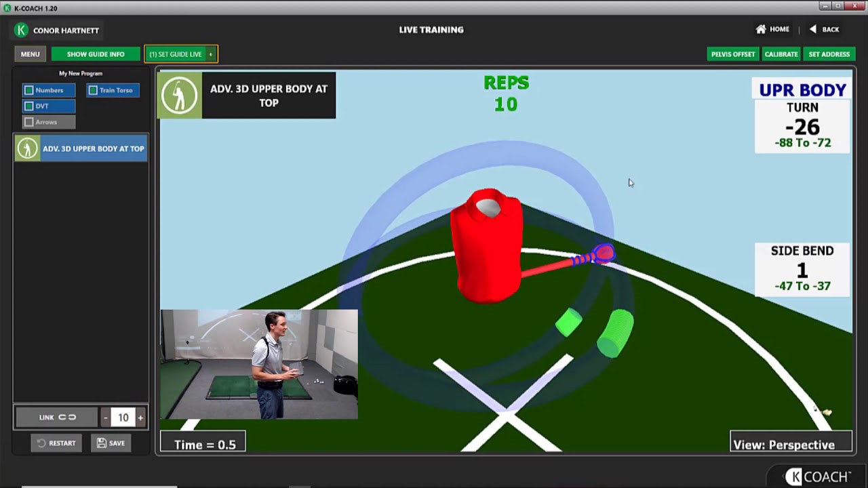Screen dimensions: 868x488
Task: Click the Back arrow icon
Action: tap(812, 29)
